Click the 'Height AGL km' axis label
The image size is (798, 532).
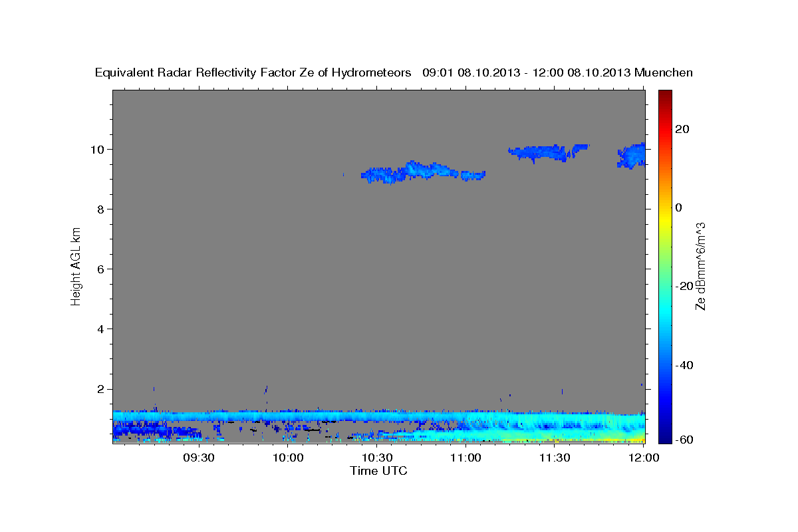click(76, 267)
